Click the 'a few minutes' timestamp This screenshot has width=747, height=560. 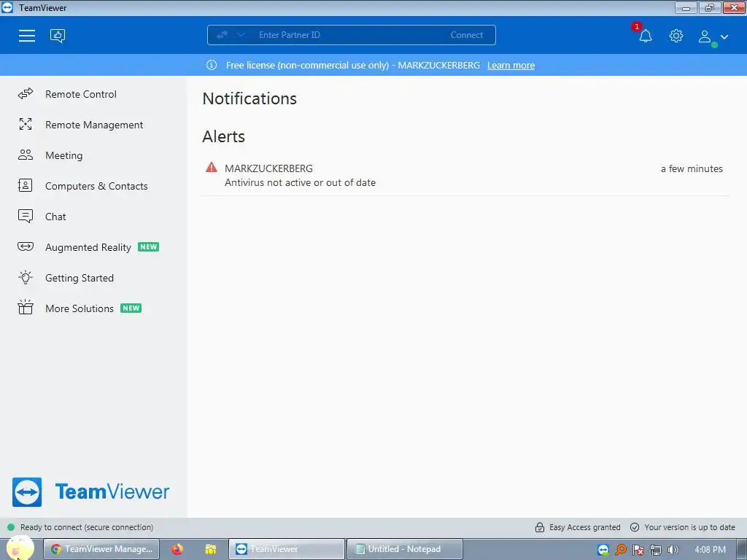coord(692,168)
